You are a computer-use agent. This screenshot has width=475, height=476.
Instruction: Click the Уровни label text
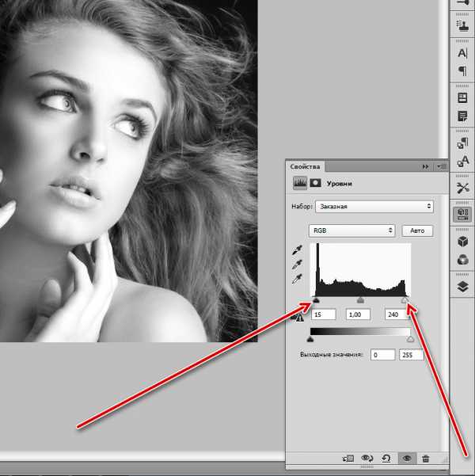(340, 184)
